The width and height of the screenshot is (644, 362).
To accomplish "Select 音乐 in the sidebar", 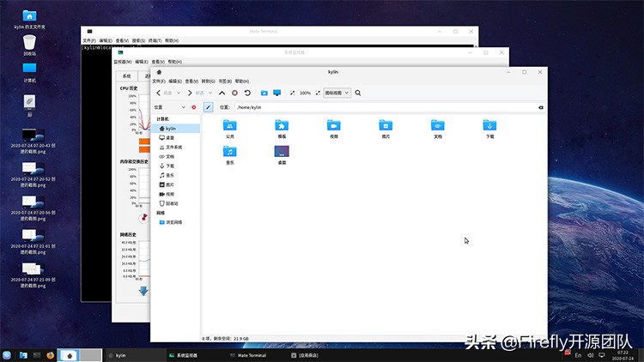I will click(175, 176).
